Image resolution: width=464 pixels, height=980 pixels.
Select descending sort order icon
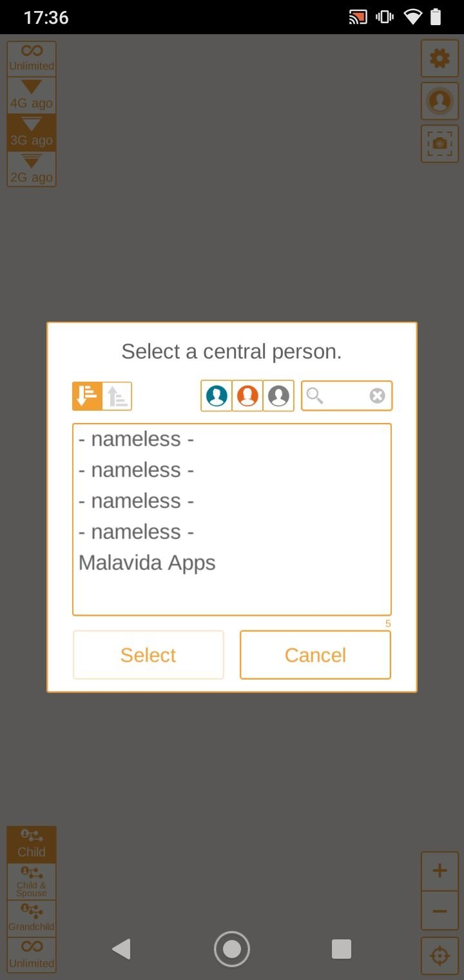[87, 396]
